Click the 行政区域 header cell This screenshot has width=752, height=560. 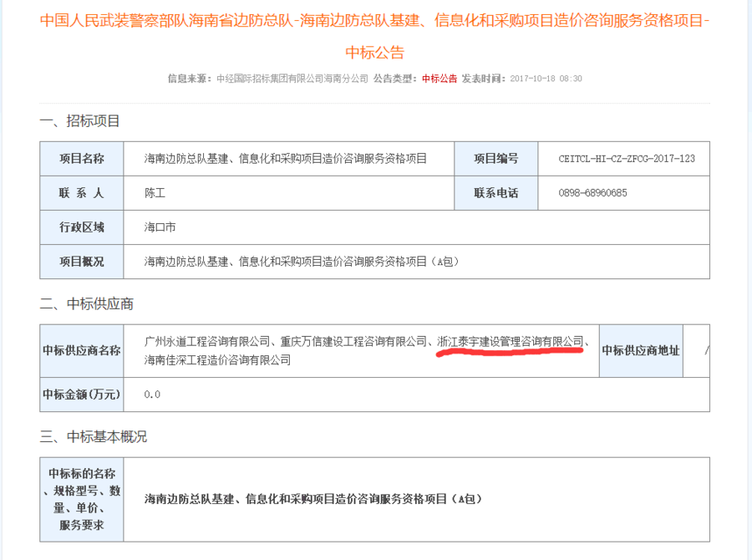pos(82,227)
